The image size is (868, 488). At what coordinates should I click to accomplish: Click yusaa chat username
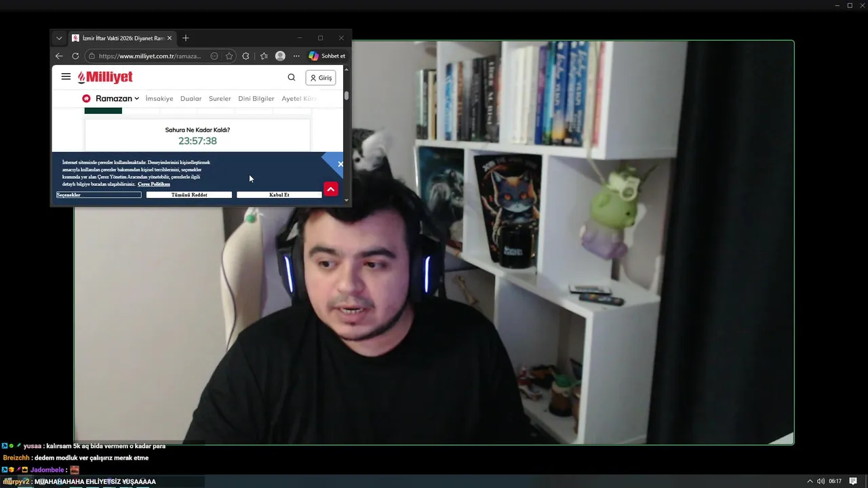32,446
